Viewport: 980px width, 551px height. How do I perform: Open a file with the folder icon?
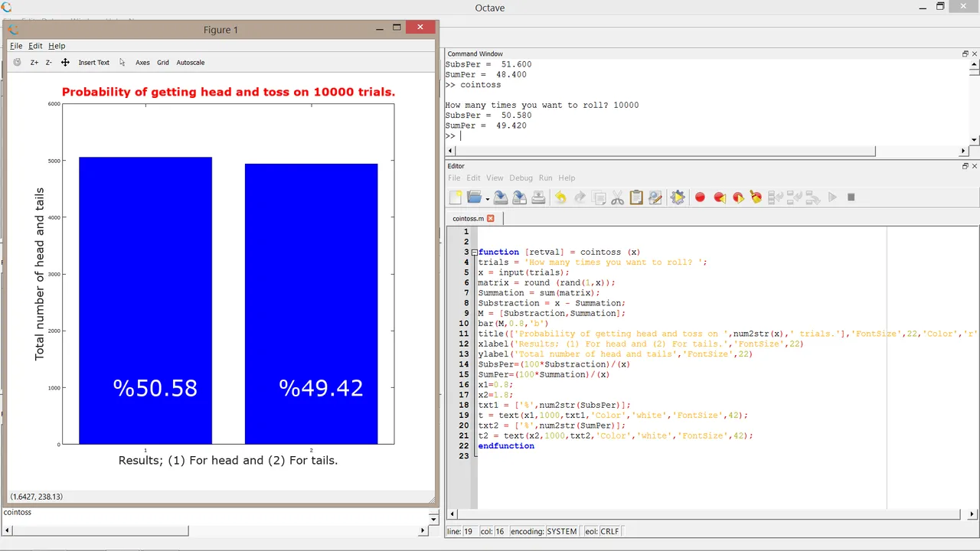(474, 197)
